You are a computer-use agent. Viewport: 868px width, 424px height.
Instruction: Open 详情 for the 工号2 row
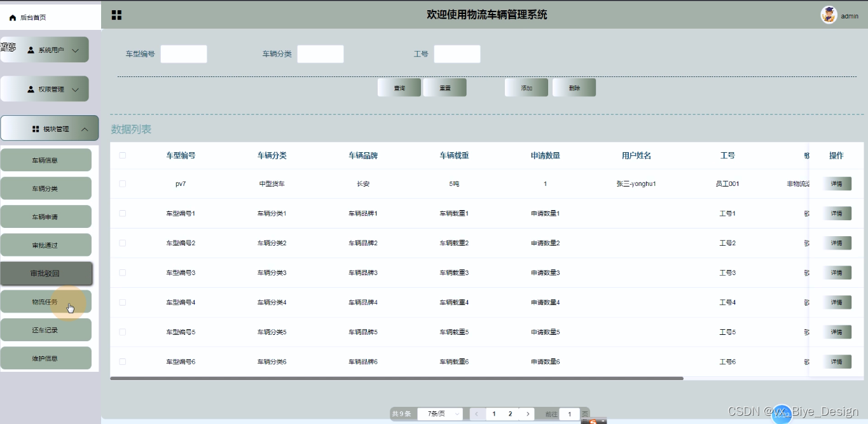click(x=837, y=243)
